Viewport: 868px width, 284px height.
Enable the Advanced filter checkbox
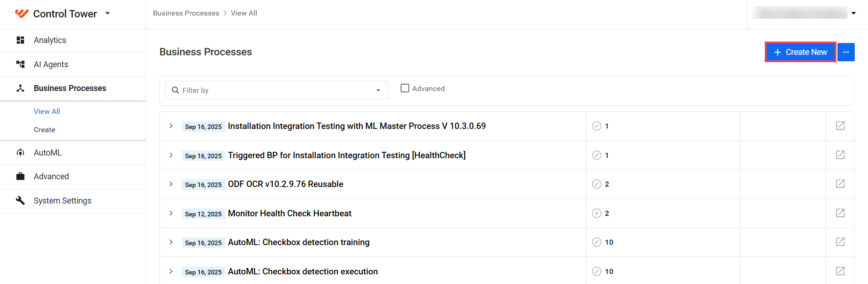coord(405,88)
